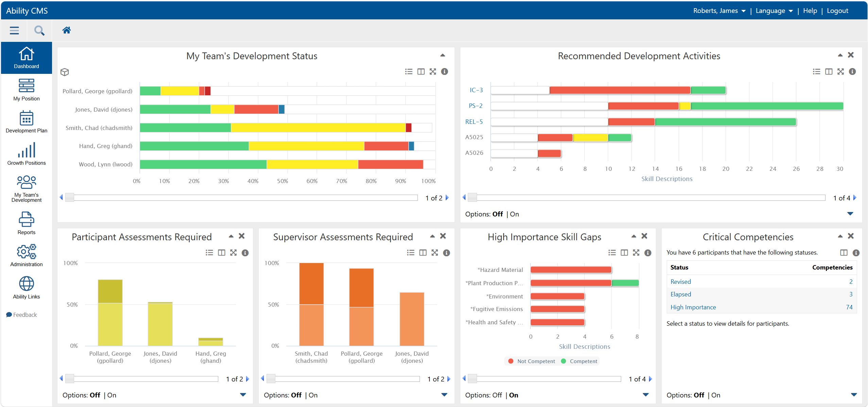Close Recommended Development Activities panel
This screenshot has width=868, height=407.
click(851, 55)
